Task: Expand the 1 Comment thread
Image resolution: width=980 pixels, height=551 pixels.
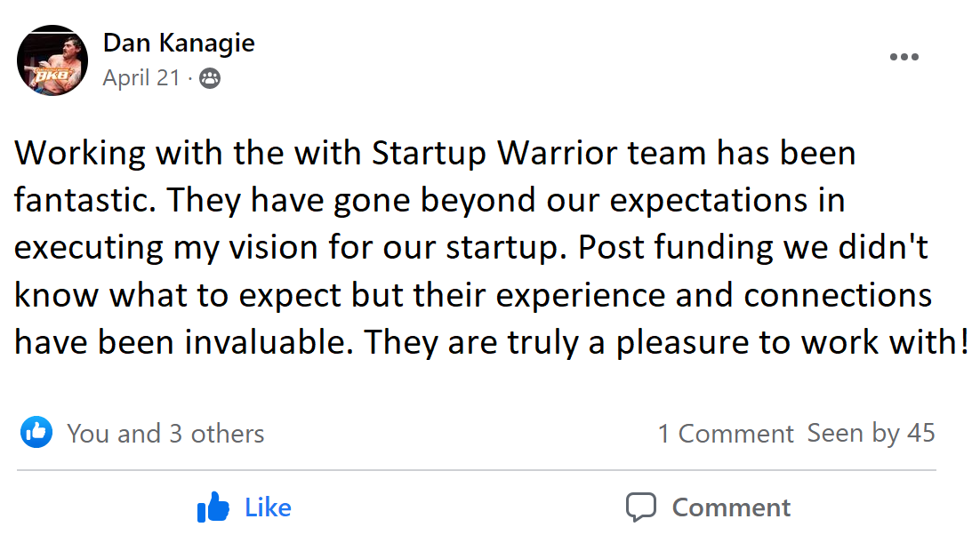Action: pyautogui.click(x=725, y=434)
